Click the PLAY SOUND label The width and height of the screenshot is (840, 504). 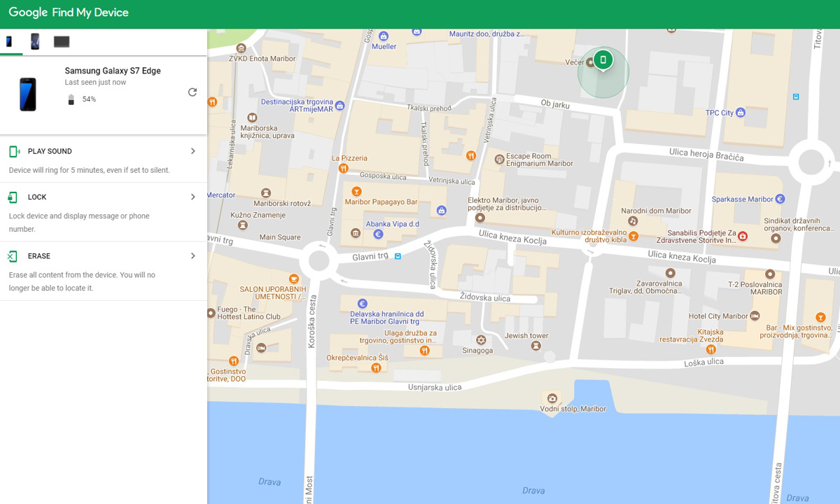pyautogui.click(x=50, y=152)
